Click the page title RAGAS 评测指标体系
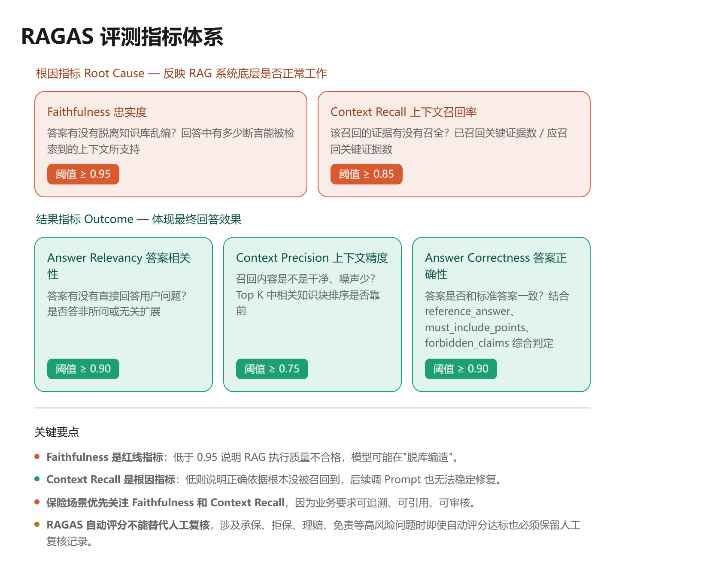728x586 pixels. tap(122, 36)
